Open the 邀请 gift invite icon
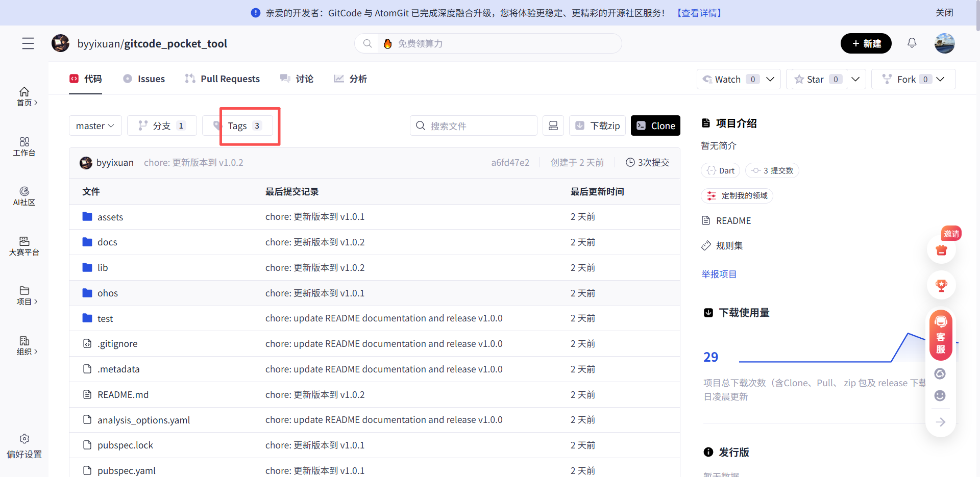Screen dimensions: 980x477 coord(941,250)
